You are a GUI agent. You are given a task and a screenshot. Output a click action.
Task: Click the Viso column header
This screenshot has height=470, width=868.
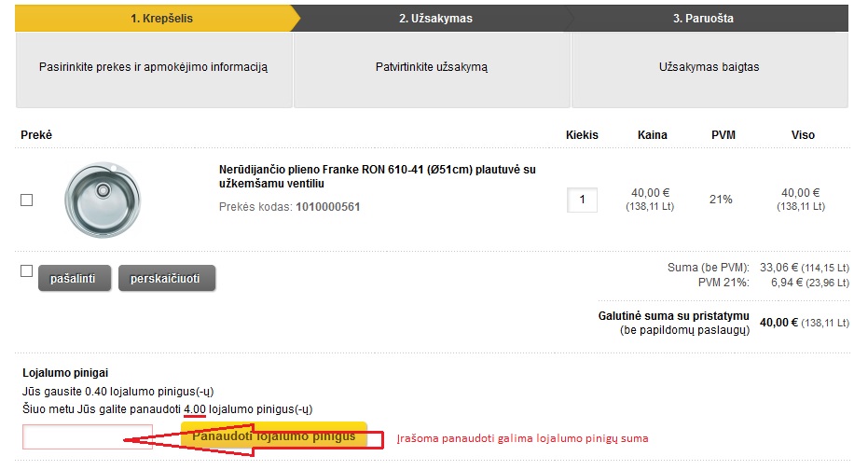803,134
